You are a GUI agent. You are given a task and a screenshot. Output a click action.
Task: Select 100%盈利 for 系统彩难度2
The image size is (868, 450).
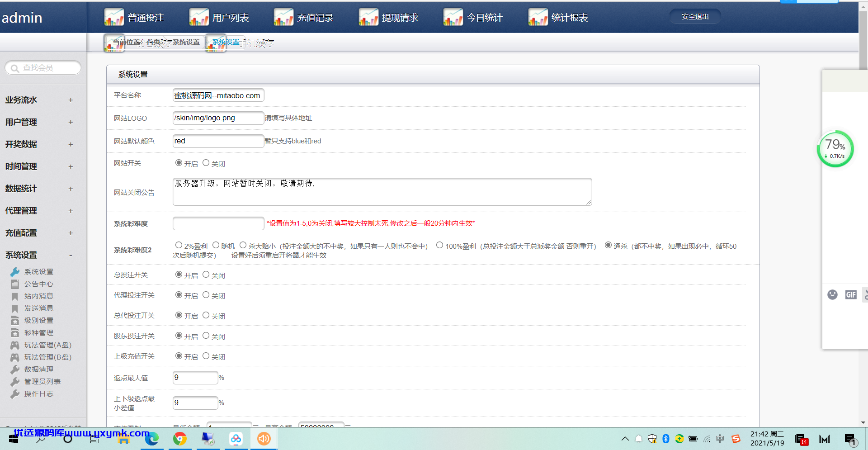pyautogui.click(x=439, y=245)
